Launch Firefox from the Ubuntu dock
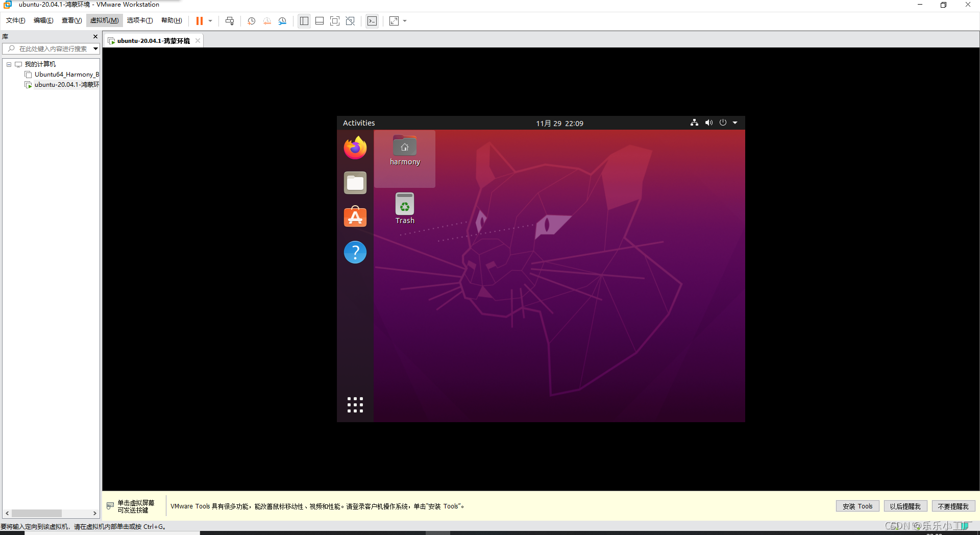The height and width of the screenshot is (535, 980). [x=355, y=148]
